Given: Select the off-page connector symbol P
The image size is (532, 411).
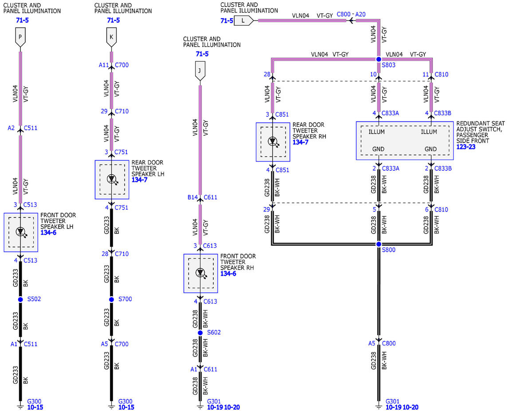Looking at the screenshot, I should (x=20, y=38).
